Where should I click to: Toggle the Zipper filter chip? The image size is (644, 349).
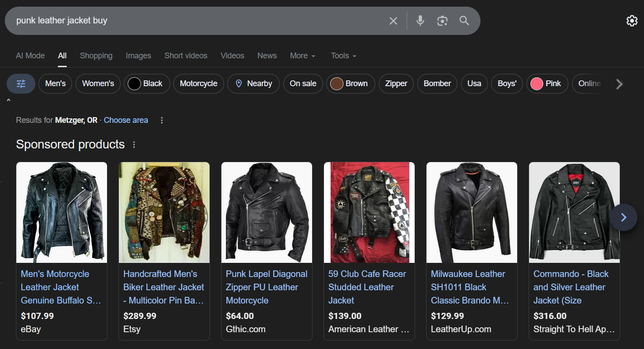point(396,83)
